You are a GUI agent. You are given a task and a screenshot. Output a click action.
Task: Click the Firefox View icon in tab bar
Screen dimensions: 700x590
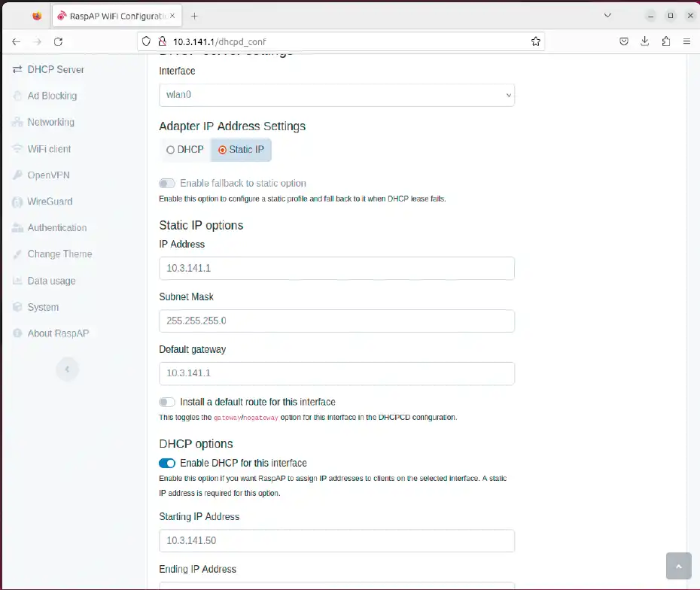(x=37, y=16)
